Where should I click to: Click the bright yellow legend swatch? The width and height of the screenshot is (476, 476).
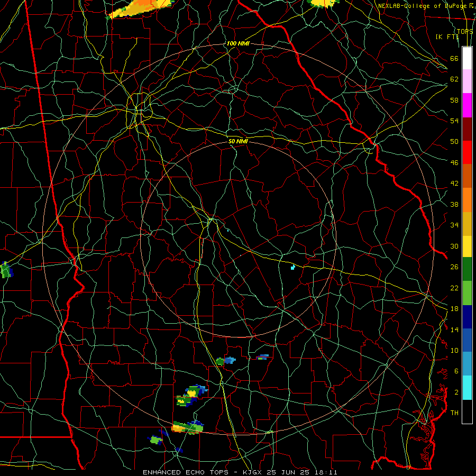pyautogui.click(x=467, y=246)
